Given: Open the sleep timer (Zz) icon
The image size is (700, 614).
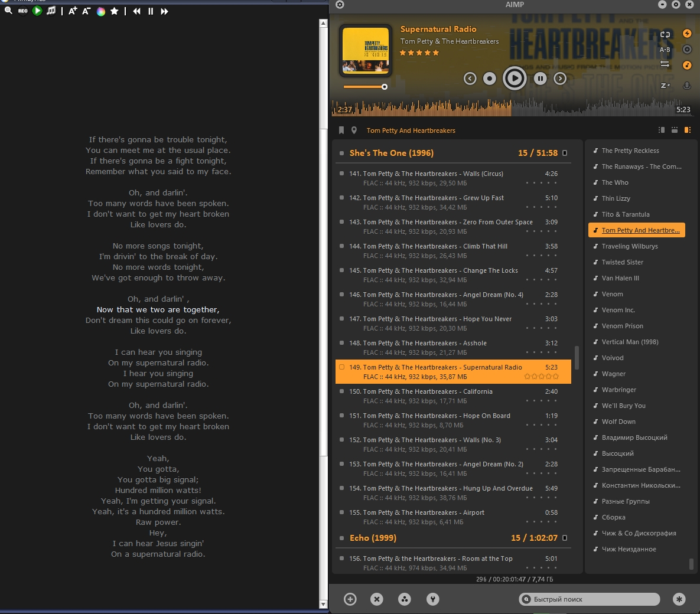Looking at the screenshot, I should click(665, 86).
